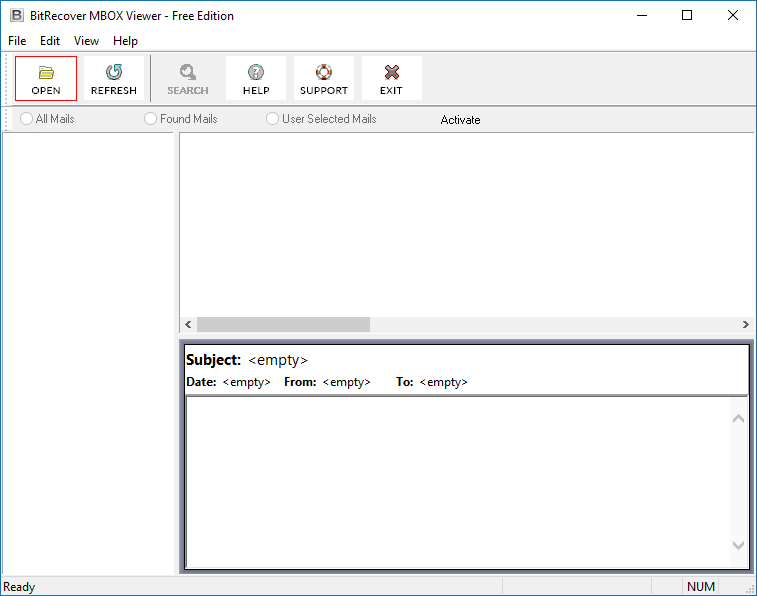Click the message preview scroll up arrow
Image resolution: width=757 pixels, height=596 pixels.
click(x=738, y=419)
